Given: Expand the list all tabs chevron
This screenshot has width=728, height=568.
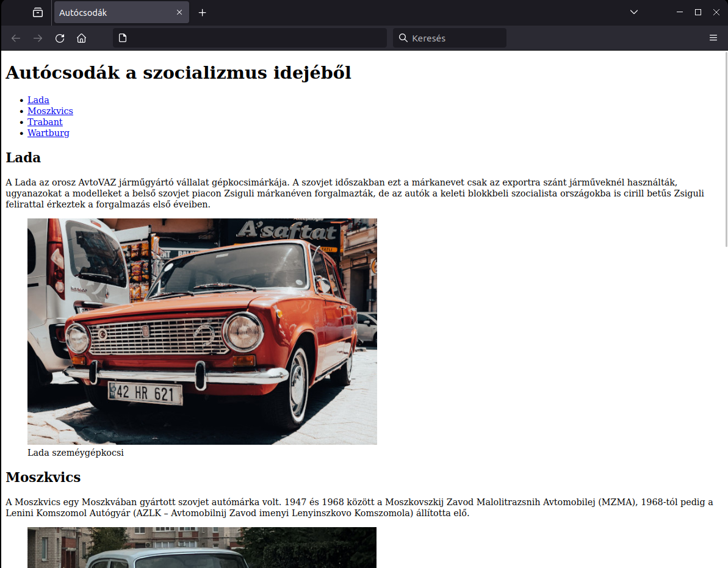Looking at the screenshot, I should [634, 12].
